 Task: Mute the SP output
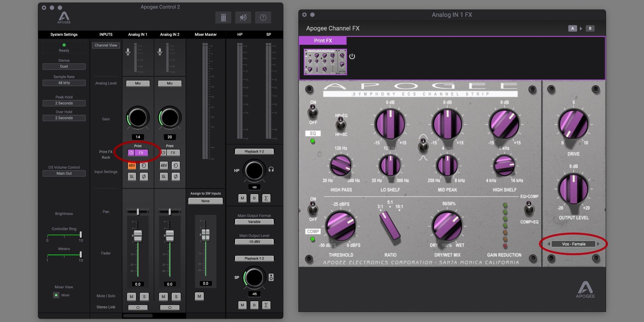(x=242, y=305)
